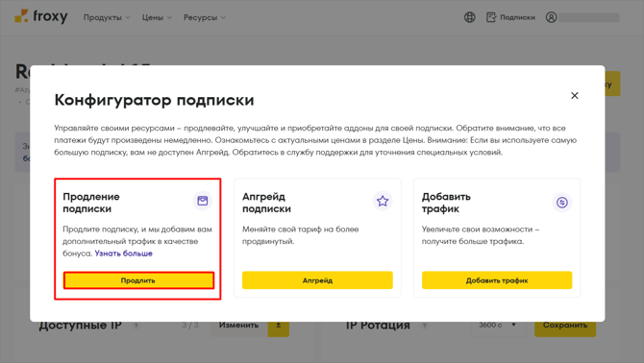Screen dimensions: 644x363
Task: Close the Конфигуратор подписки dialog
Action: (575, 96)
